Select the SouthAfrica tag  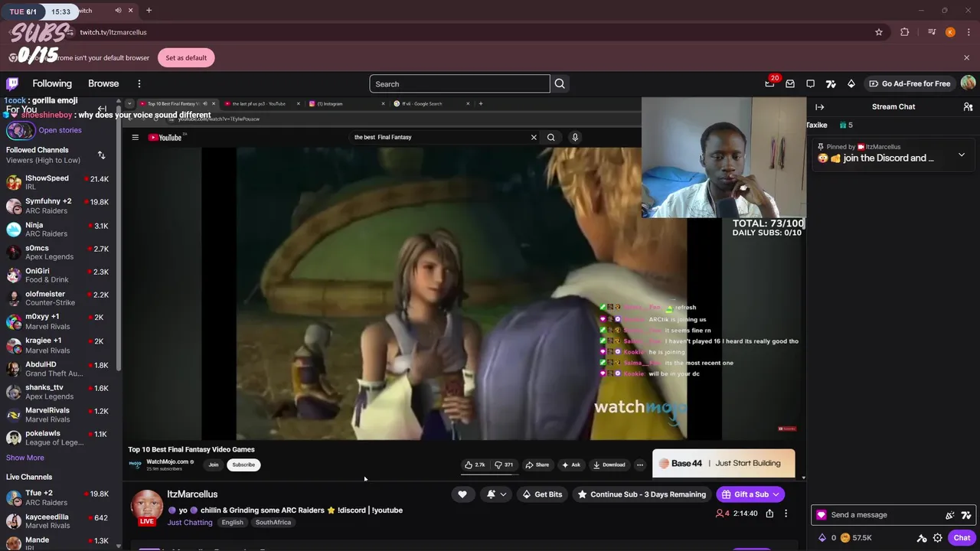[273, 523]
